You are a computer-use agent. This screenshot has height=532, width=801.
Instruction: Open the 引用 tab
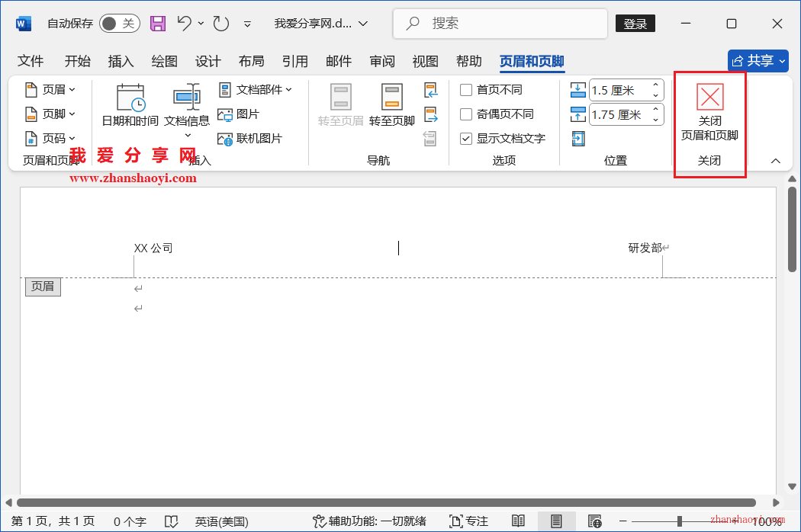[x=294, y=61]
